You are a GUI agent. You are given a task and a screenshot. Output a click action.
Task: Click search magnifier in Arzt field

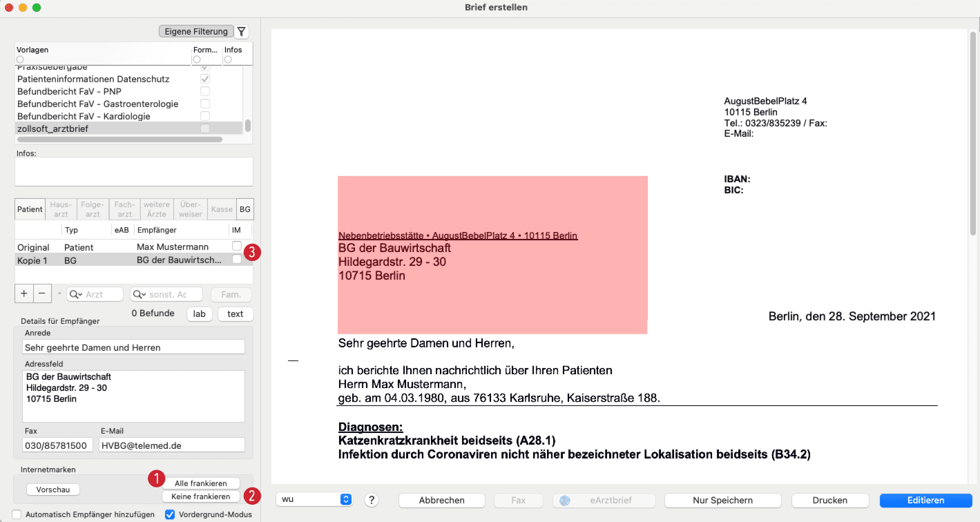pyautogui.click(x=73, y=294)
